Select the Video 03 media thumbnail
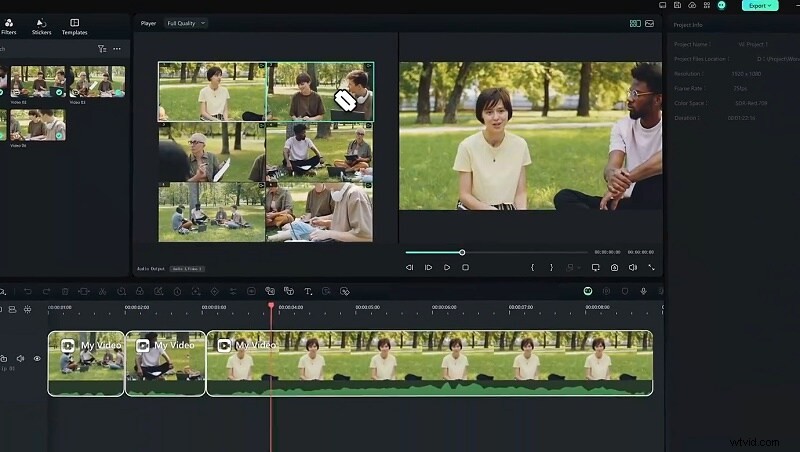This screenshot has width=800, height=452. click(97, 82)
